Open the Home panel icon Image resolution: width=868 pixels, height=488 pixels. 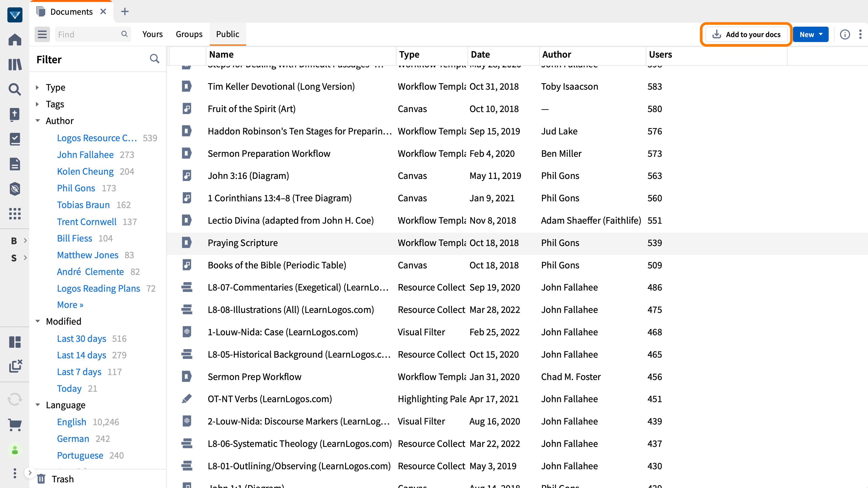click(x=15, y=39)
